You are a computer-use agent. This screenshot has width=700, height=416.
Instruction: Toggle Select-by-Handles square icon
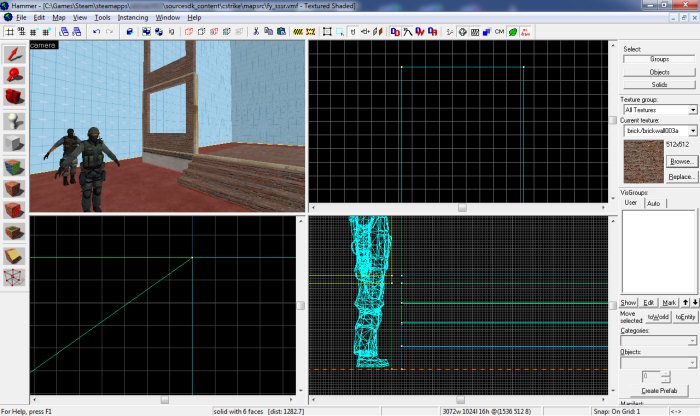(327, 32)
